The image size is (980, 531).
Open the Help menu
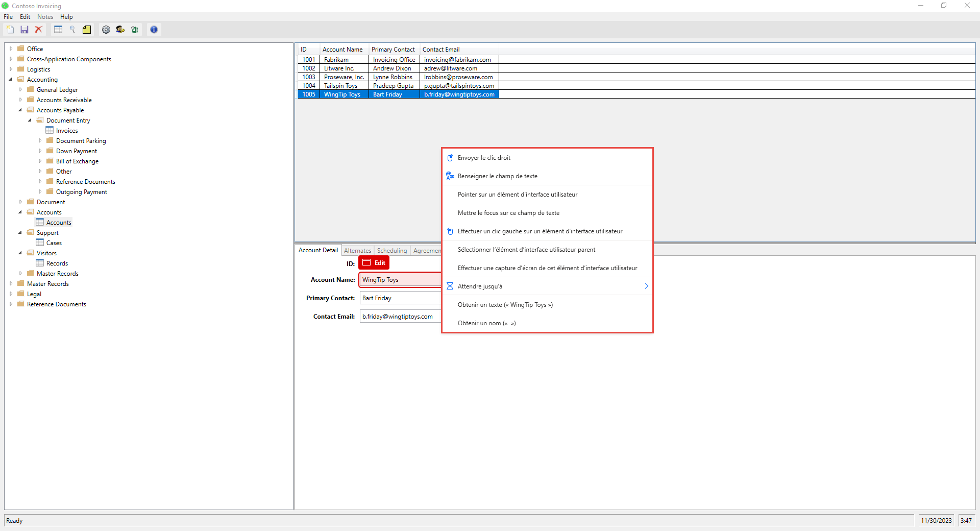click(66, 17)
